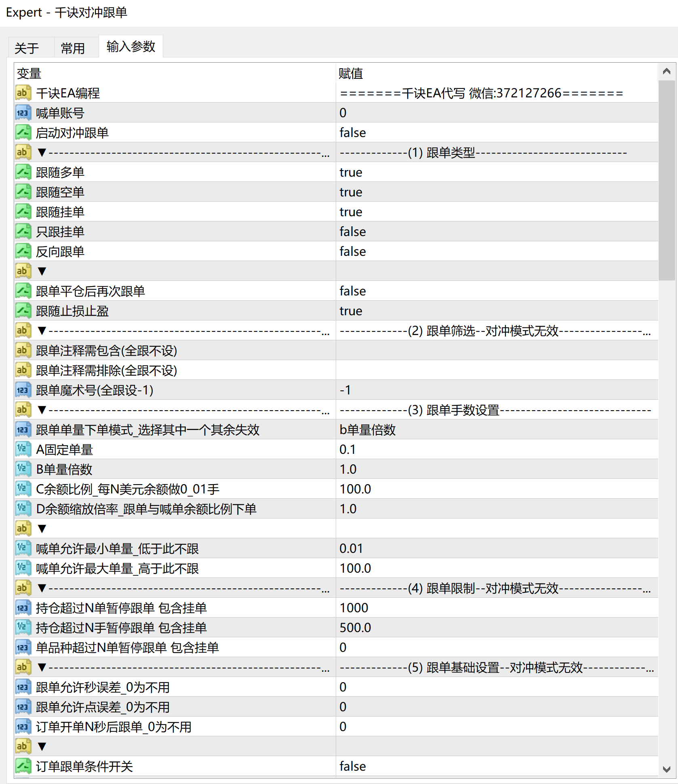
Task: Open the b单量倍数 mode selector
Action: click(x=367, y=429)
